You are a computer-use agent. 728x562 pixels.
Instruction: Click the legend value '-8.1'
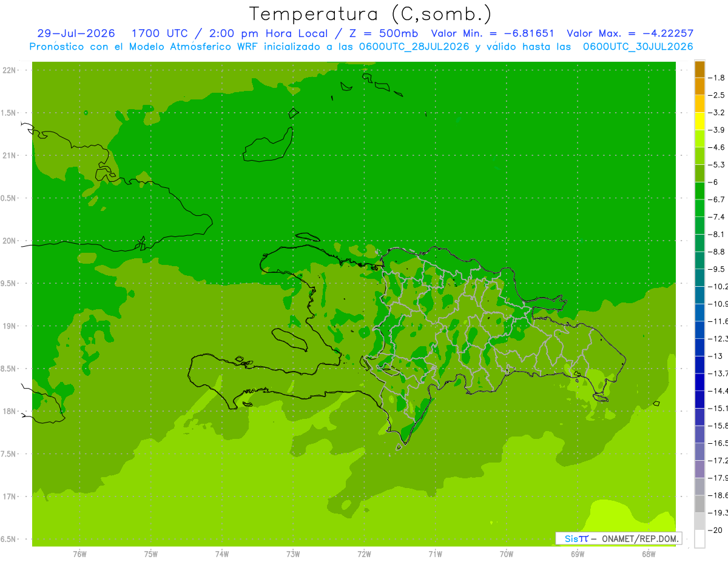pyautogui.click(x=717, y=234)
